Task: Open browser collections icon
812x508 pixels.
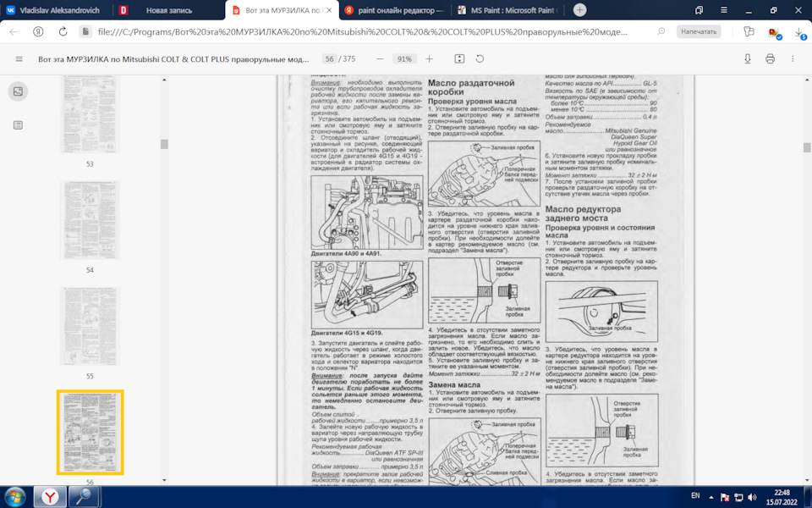Action: coord(749,31)
